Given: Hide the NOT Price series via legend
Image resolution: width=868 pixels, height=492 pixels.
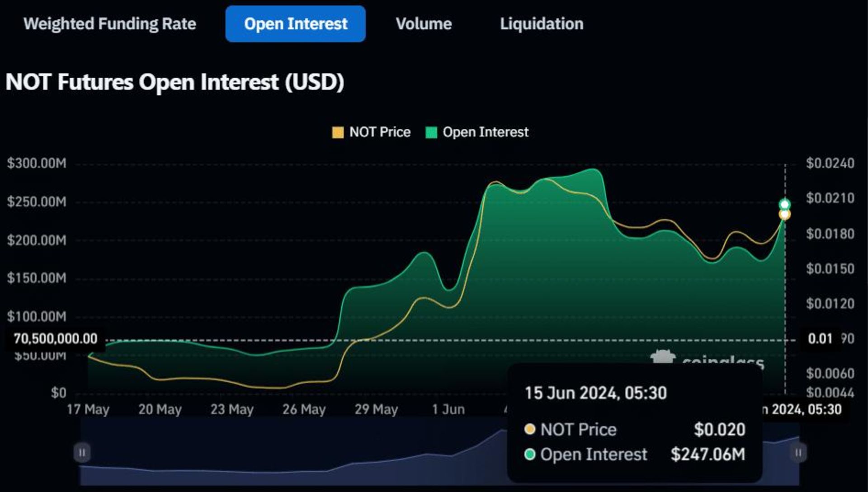Looking at the screenshot, I should coord(371,132).
